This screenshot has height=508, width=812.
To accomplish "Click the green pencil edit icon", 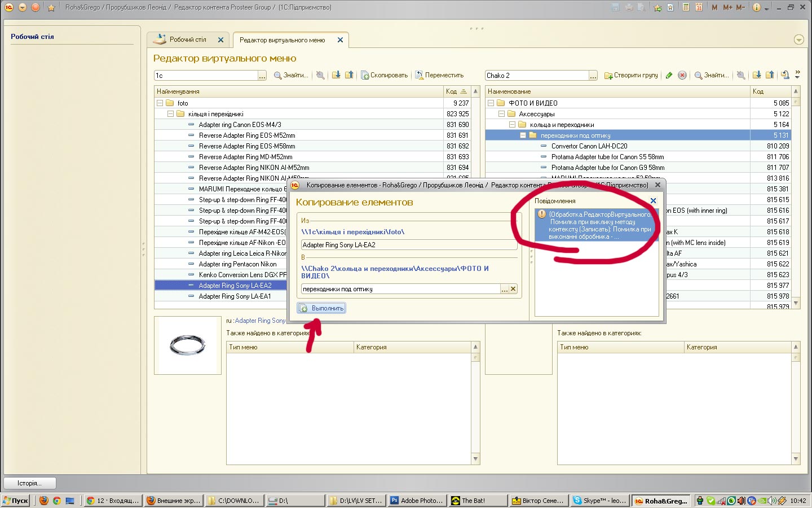I will coord(669,75).
